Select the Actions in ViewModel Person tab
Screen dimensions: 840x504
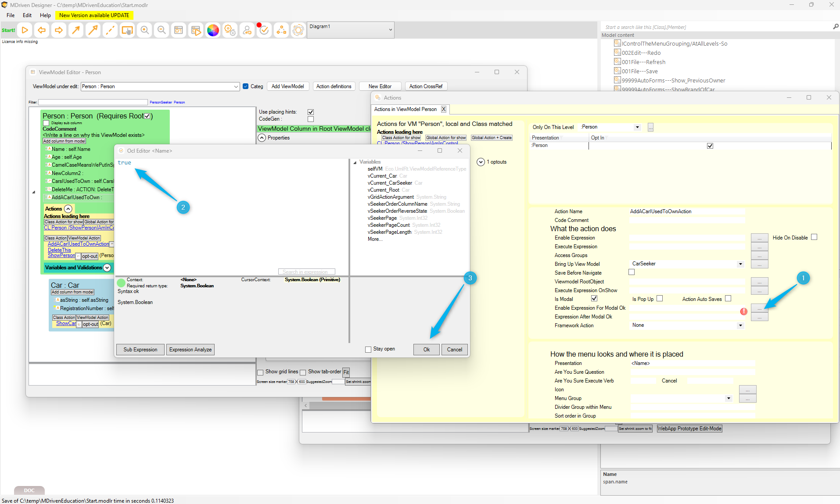[405, 109]
